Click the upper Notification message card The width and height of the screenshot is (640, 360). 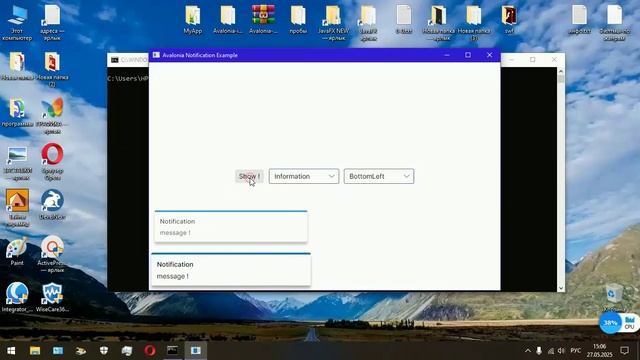(231, 227)
